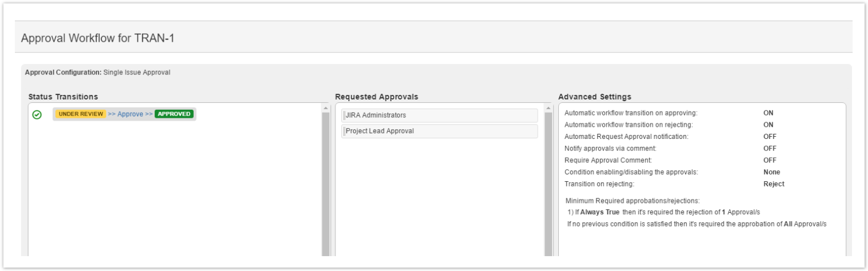Click the Status Transitions vertical scrollbar track
Image resolution: width=868 pixels, height=271 pixels.
click(326, 183)
